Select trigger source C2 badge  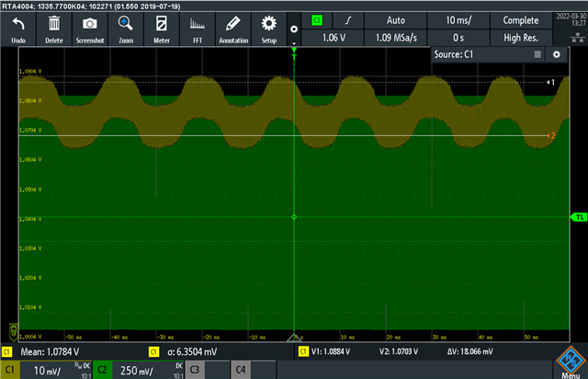pyautogui.click(x=317, y=20)
